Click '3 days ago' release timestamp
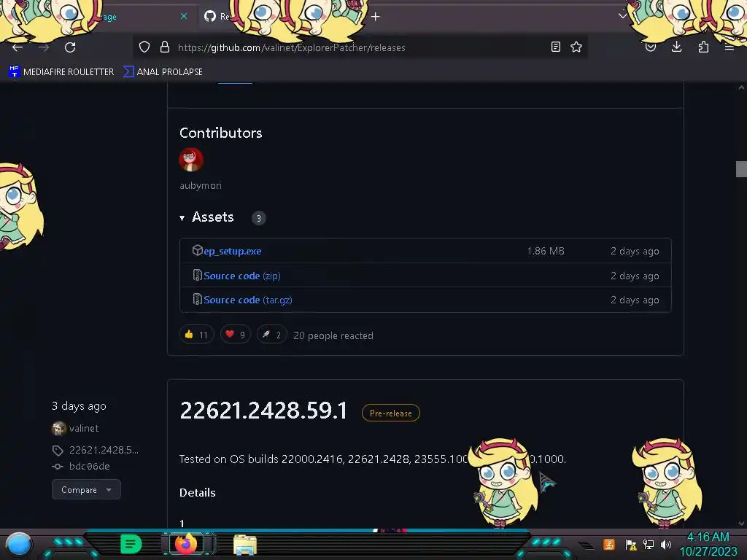 (79, 405)
